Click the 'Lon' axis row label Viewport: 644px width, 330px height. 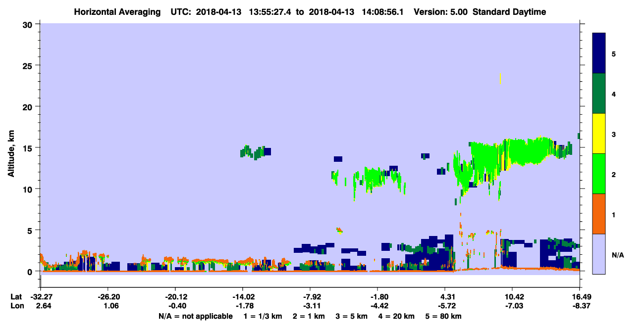point(16,306)
